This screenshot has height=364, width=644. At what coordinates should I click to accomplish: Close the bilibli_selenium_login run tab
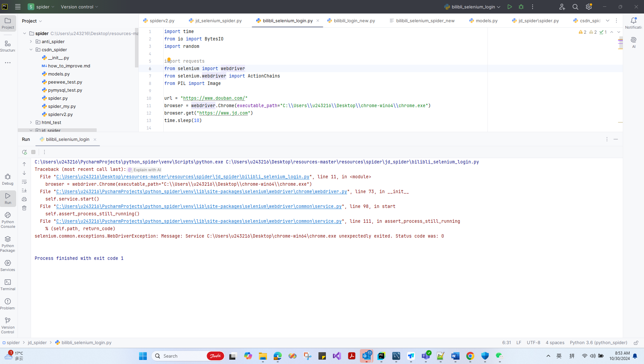95,140
